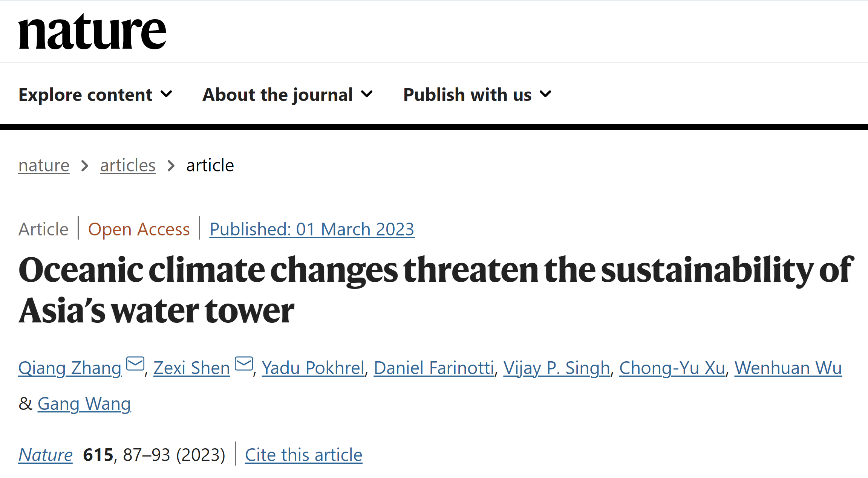868x478 pixels.
Task: Expand the Publish with us chevron
Action: pos(545,94)
